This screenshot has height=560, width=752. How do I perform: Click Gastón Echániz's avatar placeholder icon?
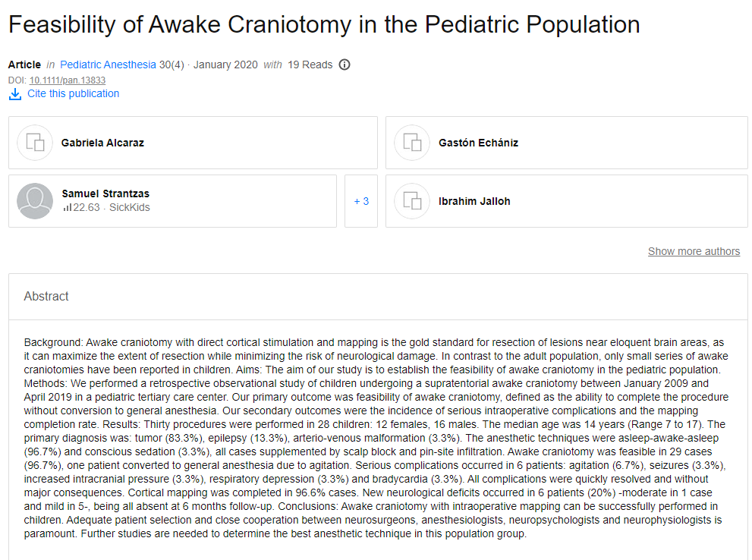tap(412, 143)
